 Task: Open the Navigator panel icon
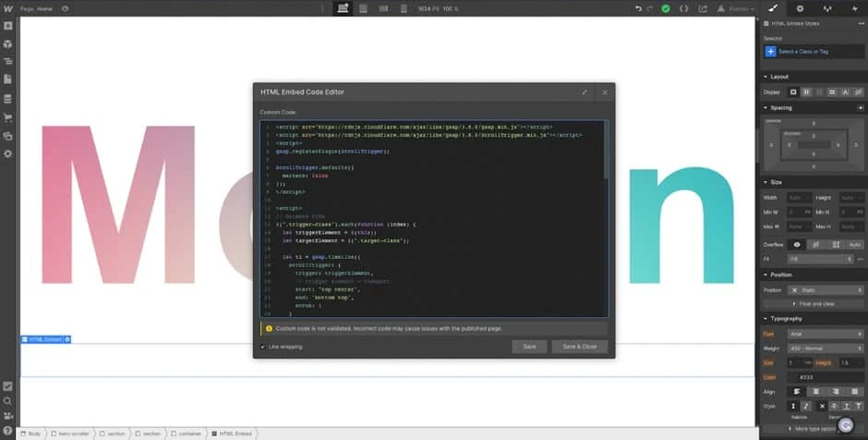7,62
